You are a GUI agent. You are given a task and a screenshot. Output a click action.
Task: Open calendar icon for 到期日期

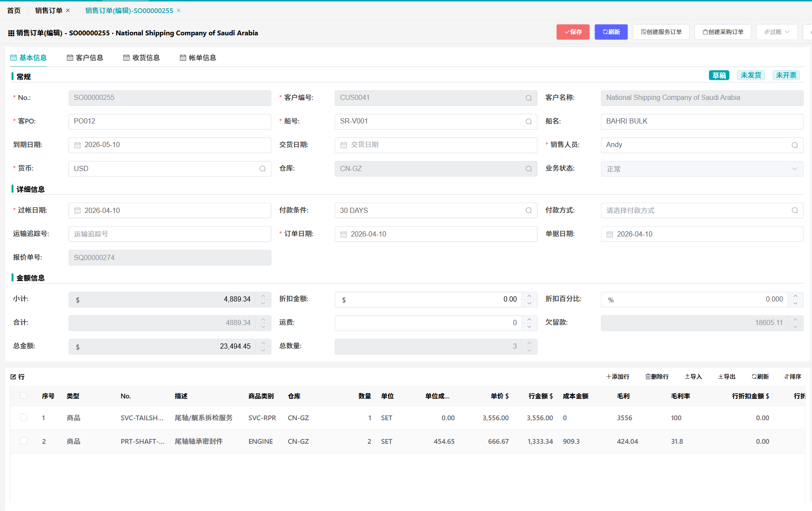pyautogui.click(x=77, y=145)
